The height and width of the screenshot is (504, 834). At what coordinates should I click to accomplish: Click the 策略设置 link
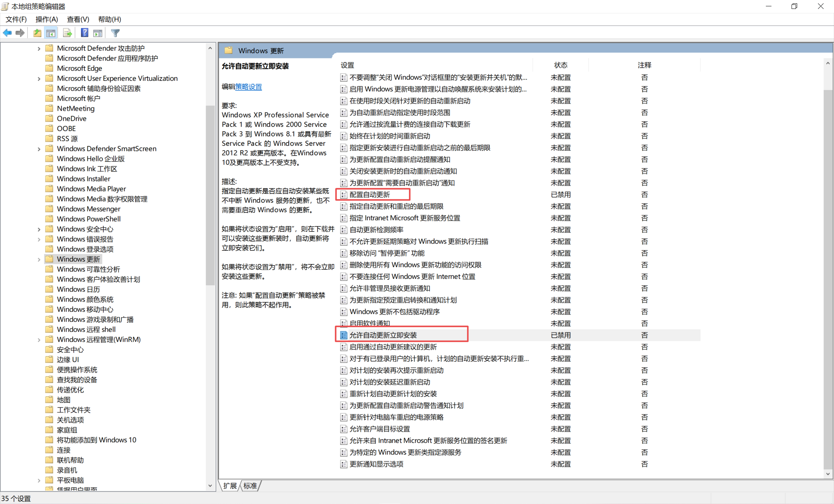(x=248, y=87)
